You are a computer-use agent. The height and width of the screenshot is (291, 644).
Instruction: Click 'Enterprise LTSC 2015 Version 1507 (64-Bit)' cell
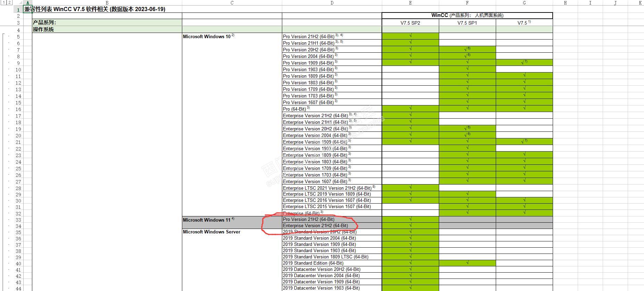coord(332,207)
